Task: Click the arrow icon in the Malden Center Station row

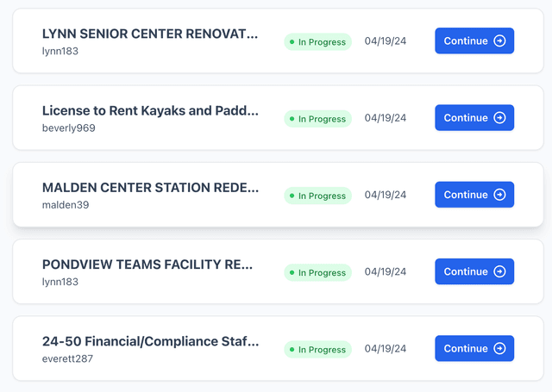Action: click(x=499, y=195)
